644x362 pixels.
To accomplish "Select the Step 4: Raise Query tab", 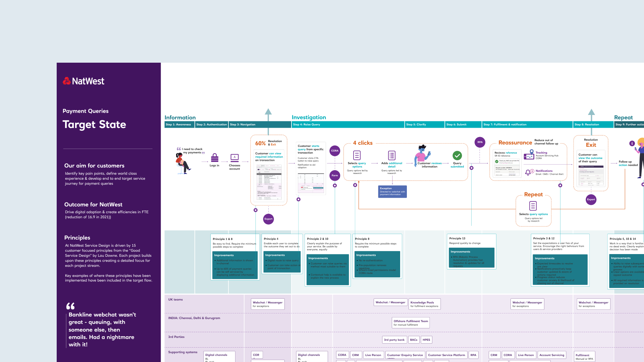I will (x=348, y=125).
